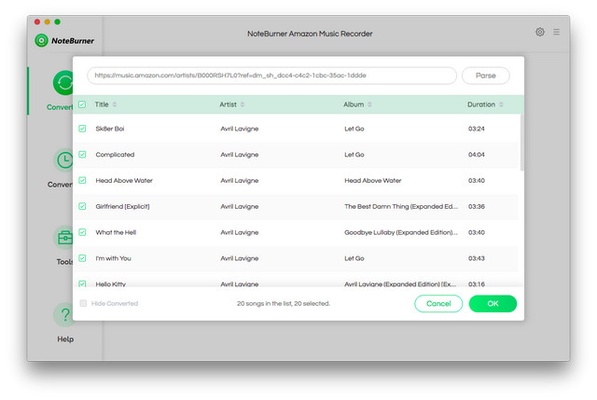This screenshot has height=400, width=597.
Task: Click the song list vertical scrollbar
Action: (x=522, y=142)
